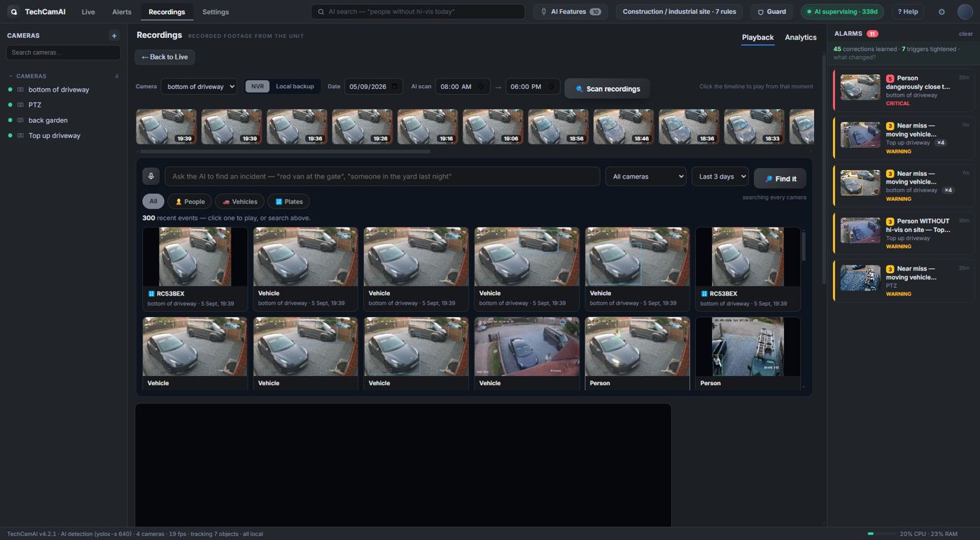Switch source to Local backup

295,87
